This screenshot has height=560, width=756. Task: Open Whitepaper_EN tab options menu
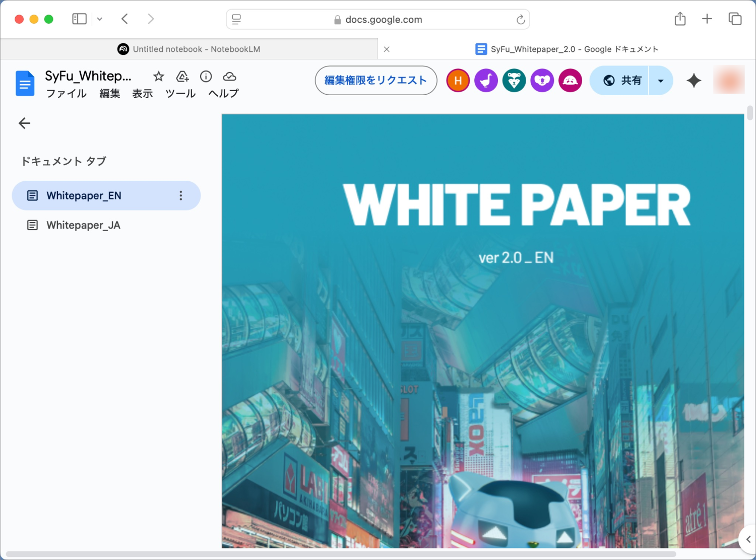point(181,196)
